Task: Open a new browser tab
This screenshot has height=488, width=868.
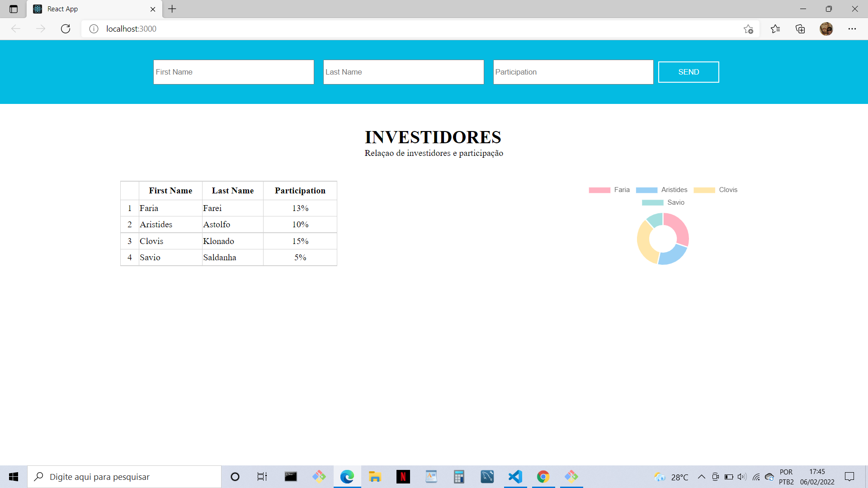Action: (x=172, y=9)
